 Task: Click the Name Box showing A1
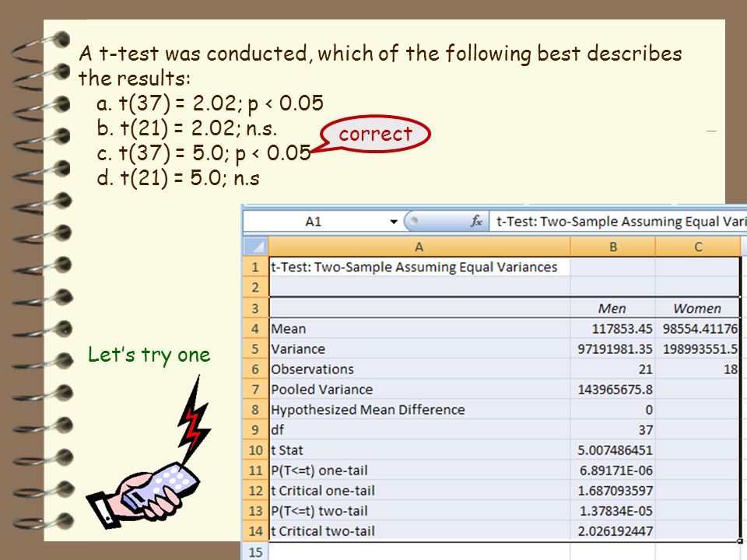pos(313,222)
